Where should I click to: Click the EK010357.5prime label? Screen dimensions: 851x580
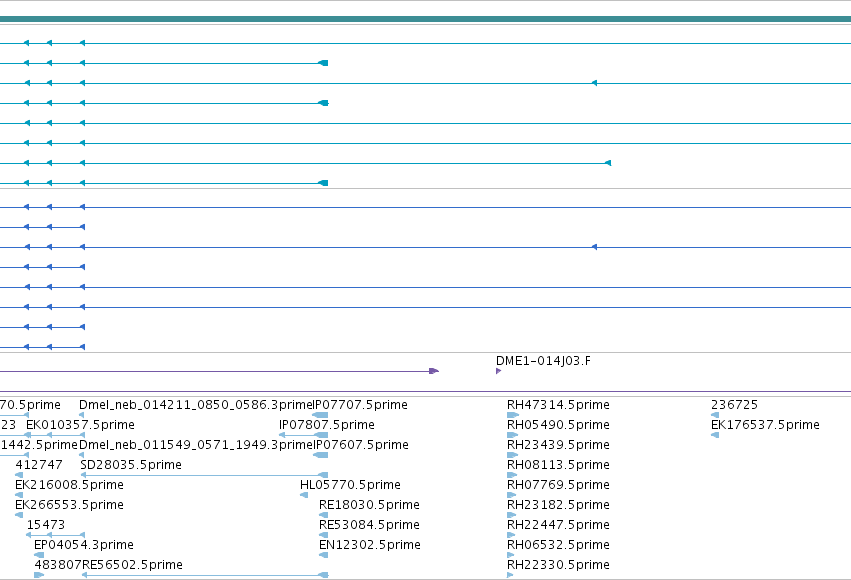[x=80, y=425]
